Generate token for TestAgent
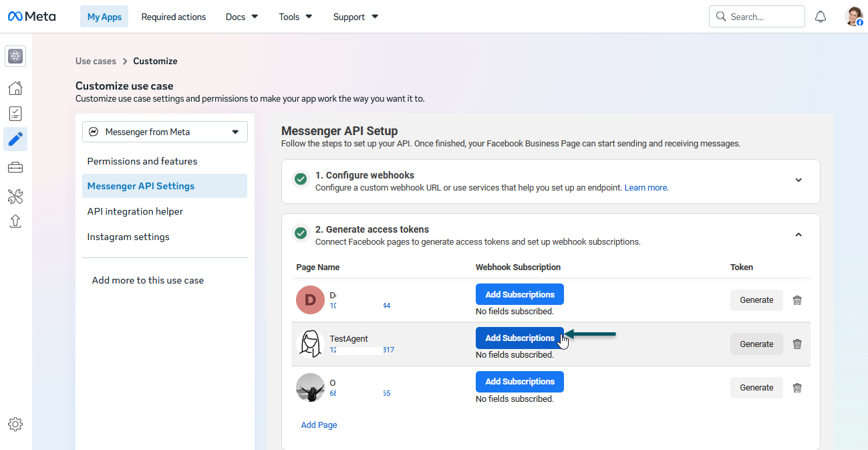This screenshot has height=450, width=868. click(x=756, y=344)
